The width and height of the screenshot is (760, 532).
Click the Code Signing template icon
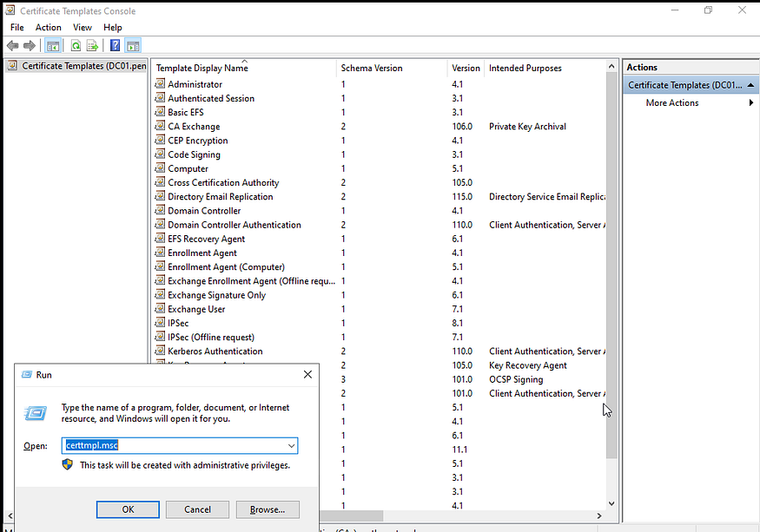click(160, 154)
